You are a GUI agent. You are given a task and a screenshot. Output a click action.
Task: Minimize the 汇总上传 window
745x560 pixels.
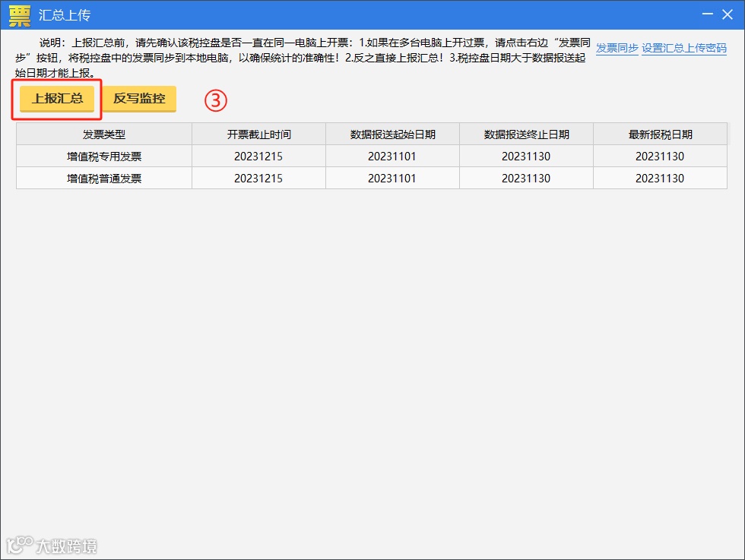[x=708, y=14]
